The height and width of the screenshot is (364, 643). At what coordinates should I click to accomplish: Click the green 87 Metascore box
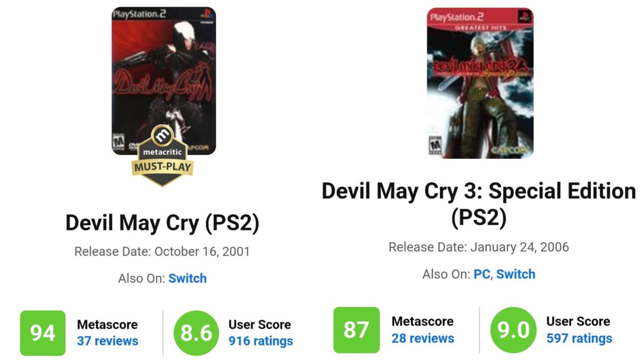point(356,330)
